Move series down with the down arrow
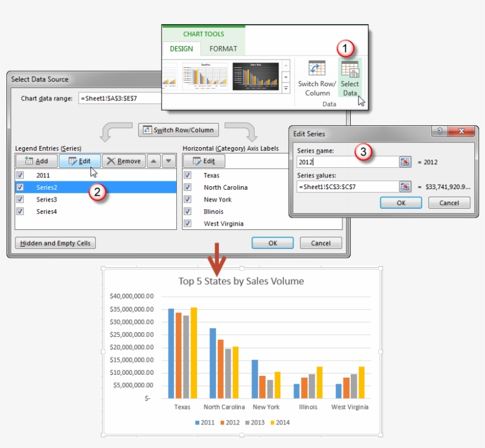This screenshot has width=485, height=448. 169,161
